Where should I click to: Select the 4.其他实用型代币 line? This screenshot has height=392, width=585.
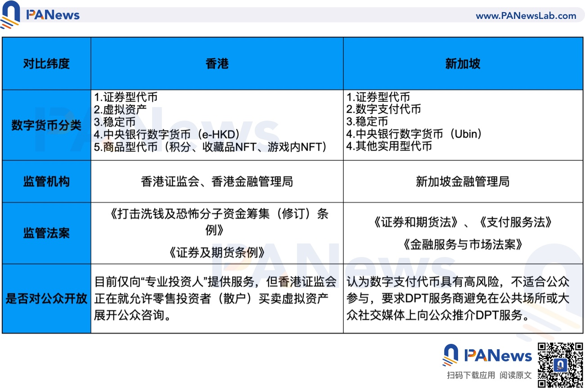tap(389, 147)
